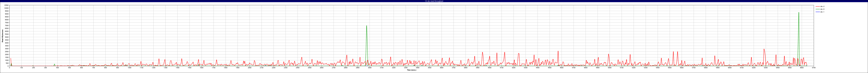The height and width of the screenshot is (73, 868).
Task: Click the 5000 y-axis tick label
Action: 7,37
